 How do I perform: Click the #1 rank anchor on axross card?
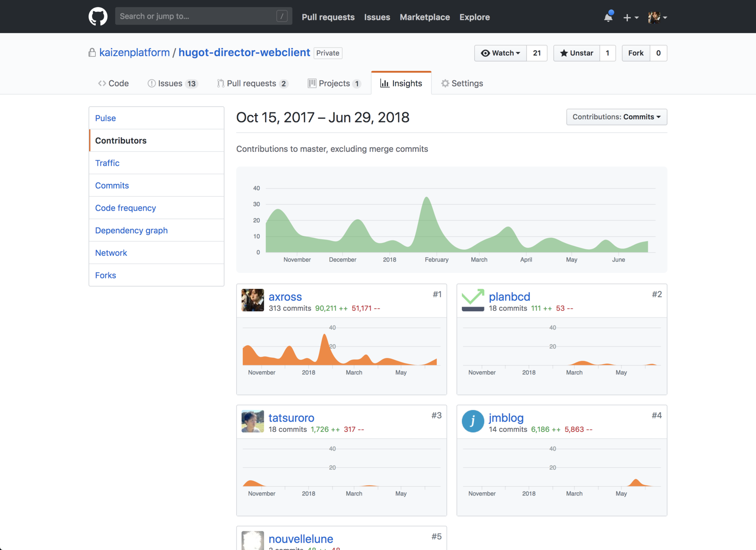(437, 294)
